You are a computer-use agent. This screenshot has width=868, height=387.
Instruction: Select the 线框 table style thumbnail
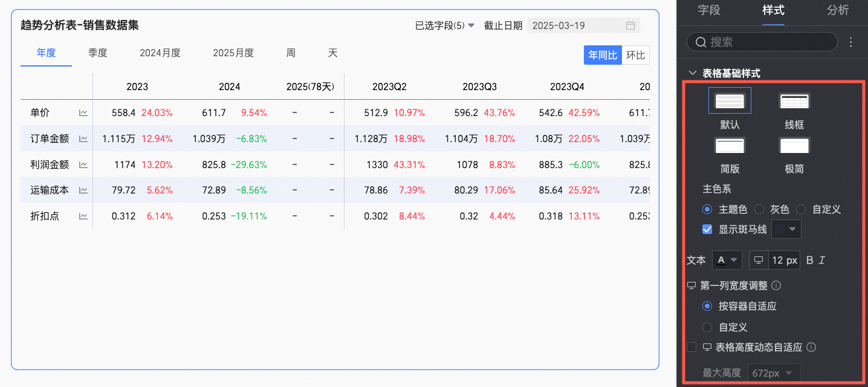coord(794,101)
